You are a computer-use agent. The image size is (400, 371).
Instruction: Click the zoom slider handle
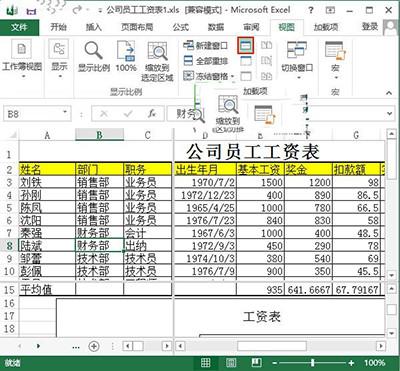tap(312, 363)
